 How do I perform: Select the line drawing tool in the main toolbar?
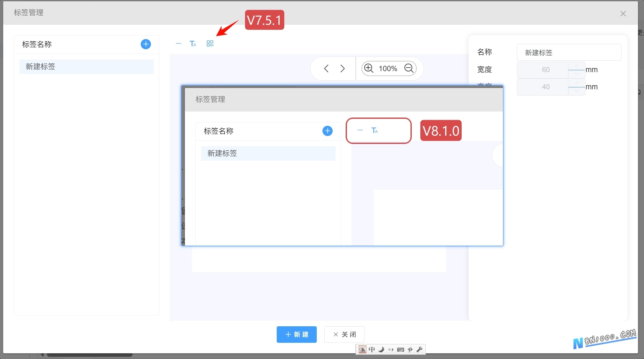[x=179, y=44]
